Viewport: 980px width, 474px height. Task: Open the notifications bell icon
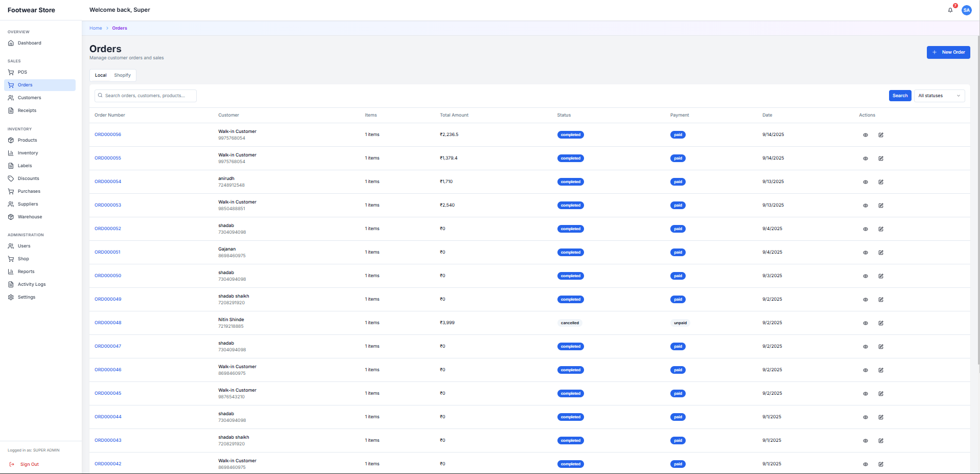pos(950,10)
